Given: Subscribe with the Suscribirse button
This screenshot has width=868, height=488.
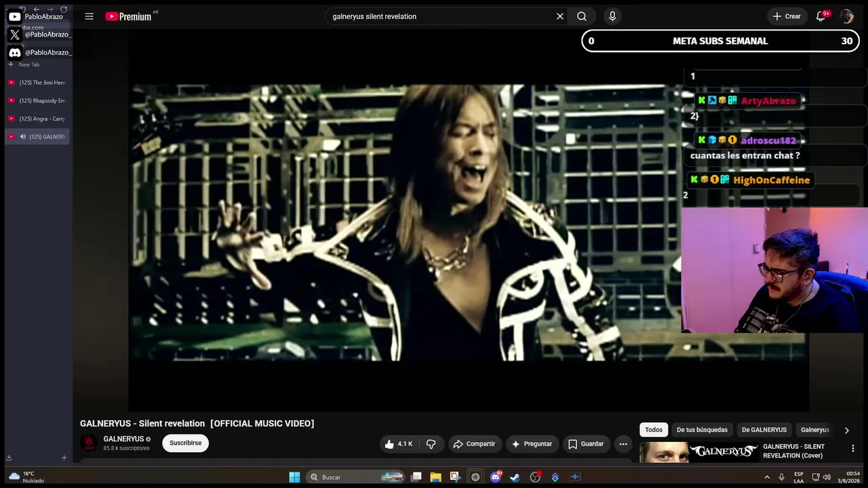Looking at the screenshot, I should pos(185,443).
